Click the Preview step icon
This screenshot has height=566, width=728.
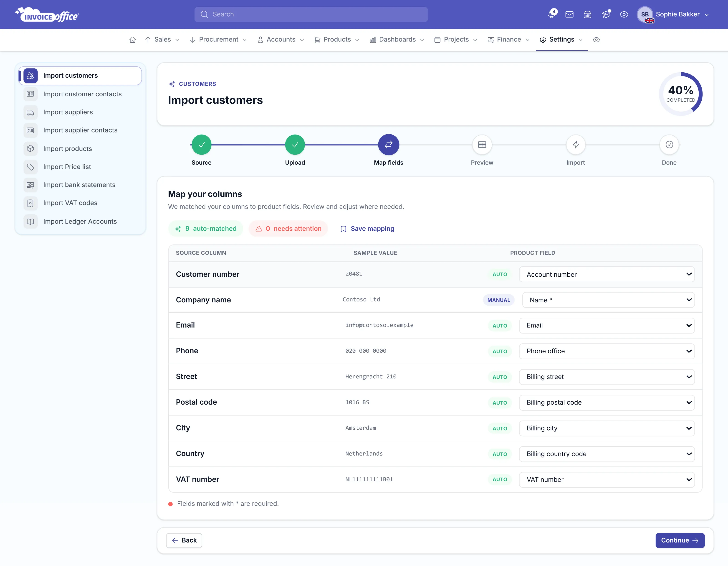(482, 145)
